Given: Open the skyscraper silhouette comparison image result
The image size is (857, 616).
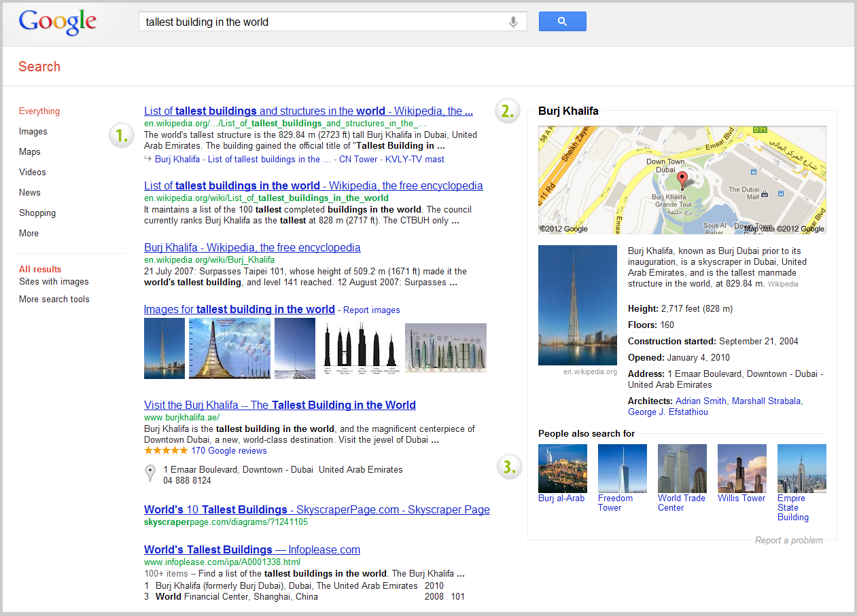Looking at the screenshot, I should (360, 348).
